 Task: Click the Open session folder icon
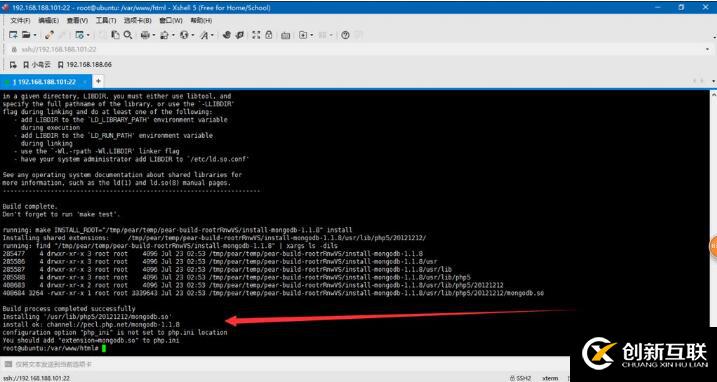pyautogui.click(x=26, y=35)
